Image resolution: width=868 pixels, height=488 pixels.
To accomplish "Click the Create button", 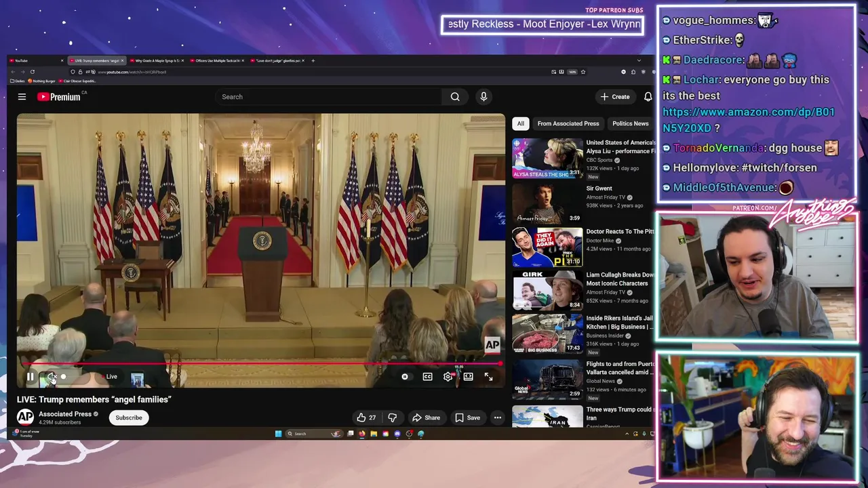I will click(615, 97).
